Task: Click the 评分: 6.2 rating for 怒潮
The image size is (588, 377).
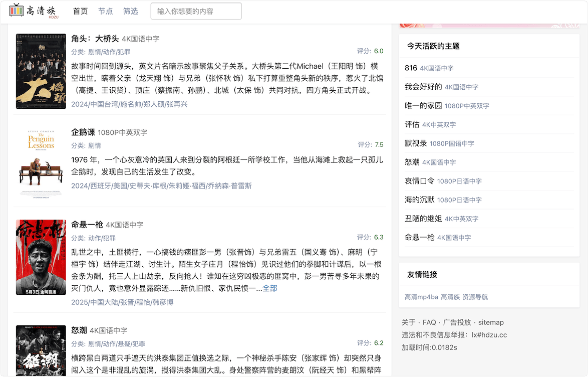Action: [x=370, y=343]
